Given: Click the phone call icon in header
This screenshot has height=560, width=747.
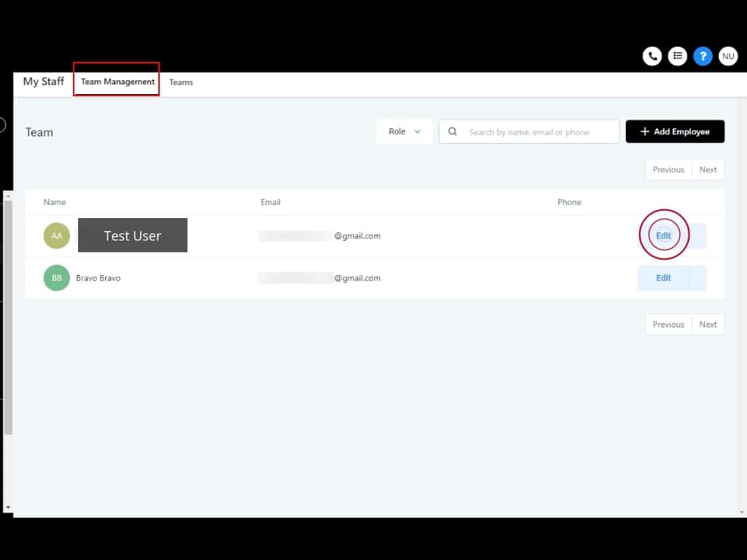Looking at the screenshot, I should (x=651, y=56).
